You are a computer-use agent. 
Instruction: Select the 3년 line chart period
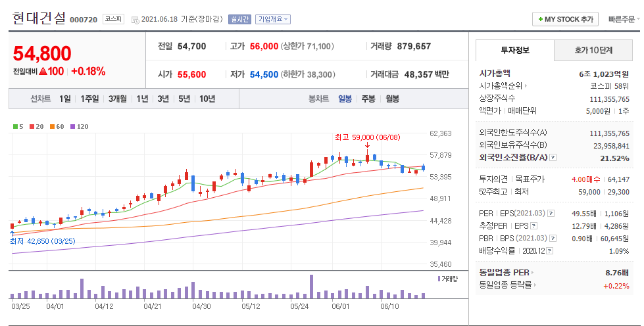pyautogui.click(x=163, y=99)
